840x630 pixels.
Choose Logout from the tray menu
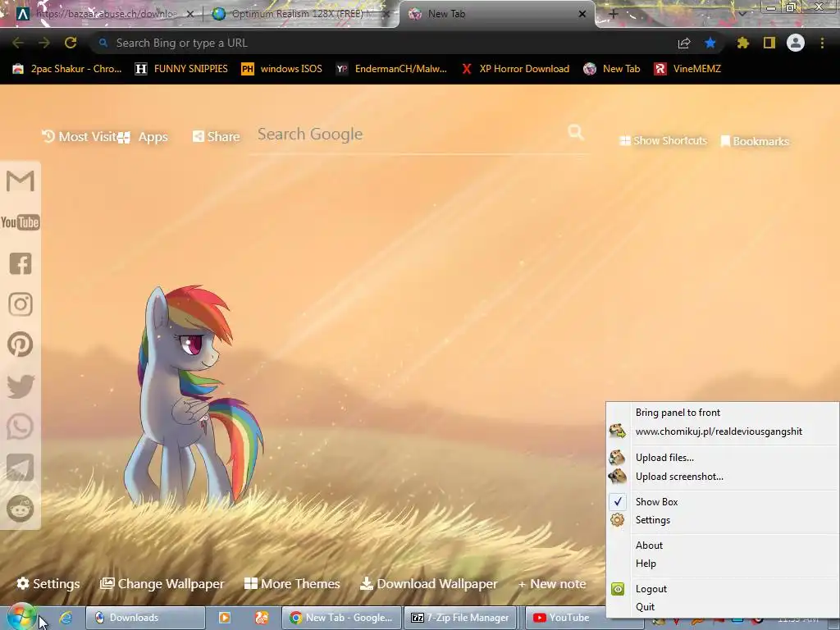[x=722, y=589]
